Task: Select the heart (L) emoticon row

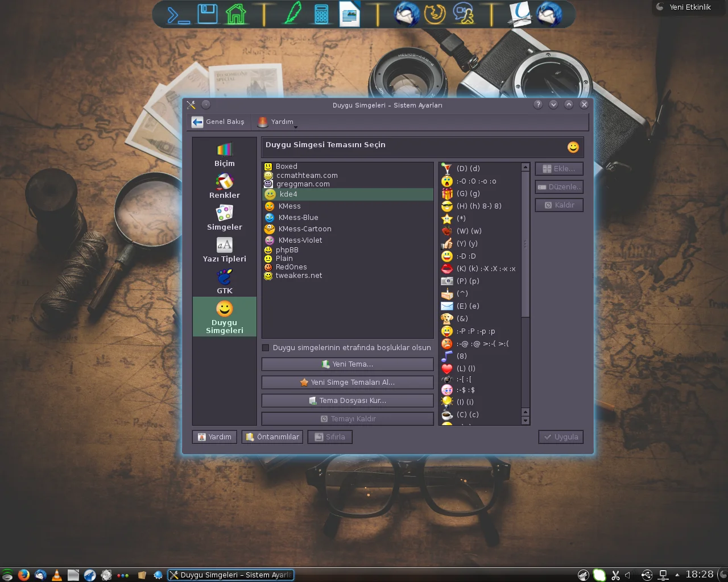Action: pos(466,369)
